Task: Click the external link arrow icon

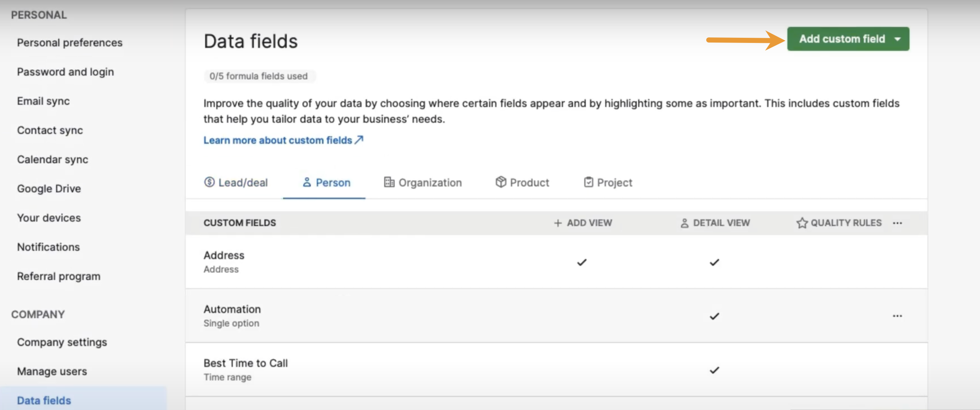Action: tap(359, 140)
